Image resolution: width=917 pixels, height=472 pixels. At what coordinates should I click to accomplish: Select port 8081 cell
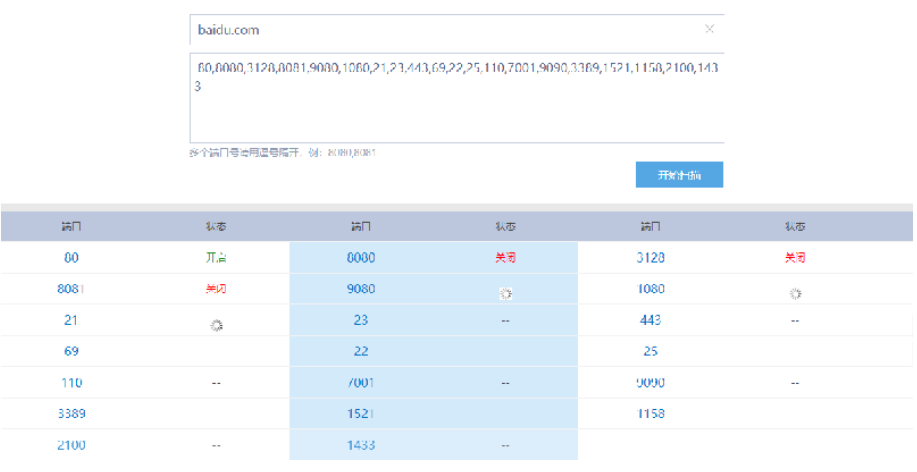[x=71, y=288]
